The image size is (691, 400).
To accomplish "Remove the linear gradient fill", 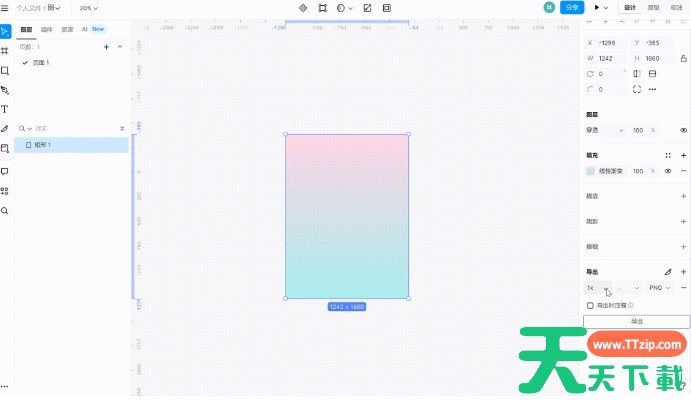I will point(684,171).
